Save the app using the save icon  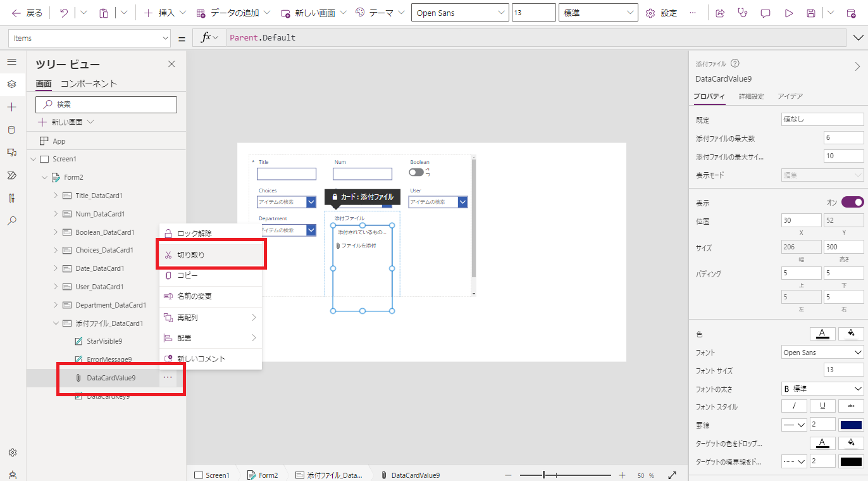tap(812, 13)
